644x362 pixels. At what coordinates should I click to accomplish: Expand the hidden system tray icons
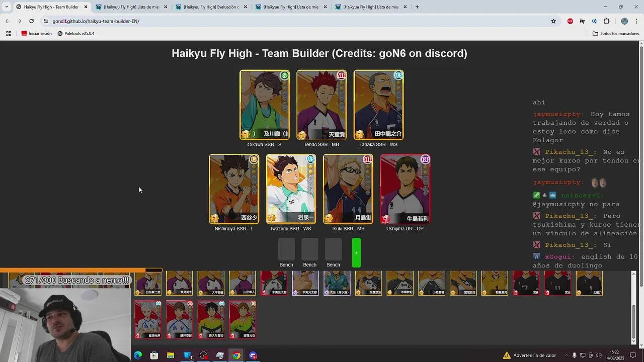click(x=567, y=355)
